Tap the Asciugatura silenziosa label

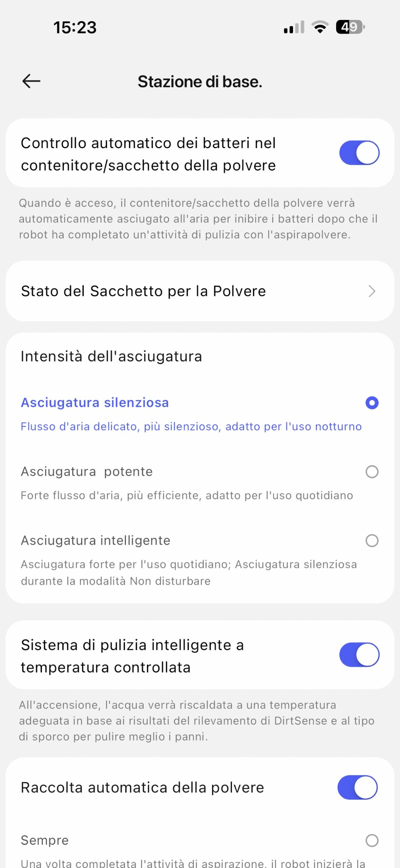95,403
